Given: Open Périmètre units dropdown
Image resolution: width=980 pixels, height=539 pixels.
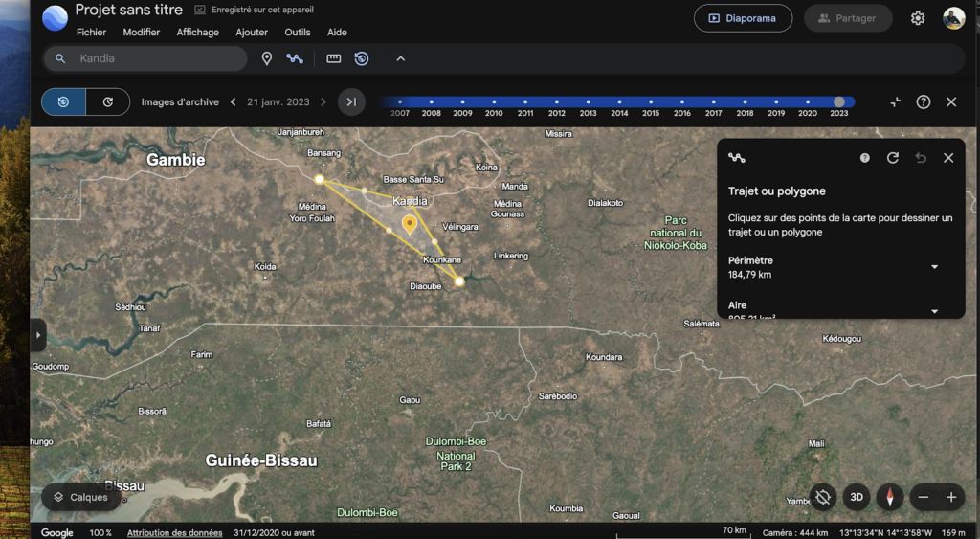Looking at the screenshot, I should 934,267.
